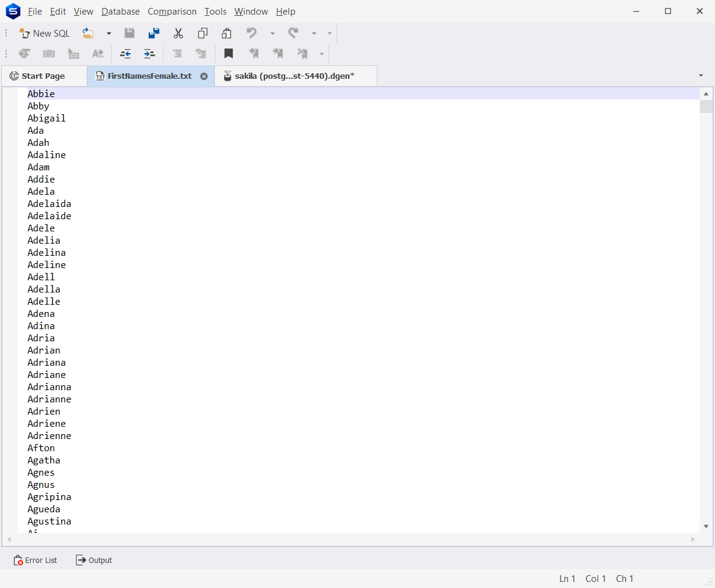Click the line 'Adriana'
This screenshot has height=588, width=715.
tap(46, 363)
